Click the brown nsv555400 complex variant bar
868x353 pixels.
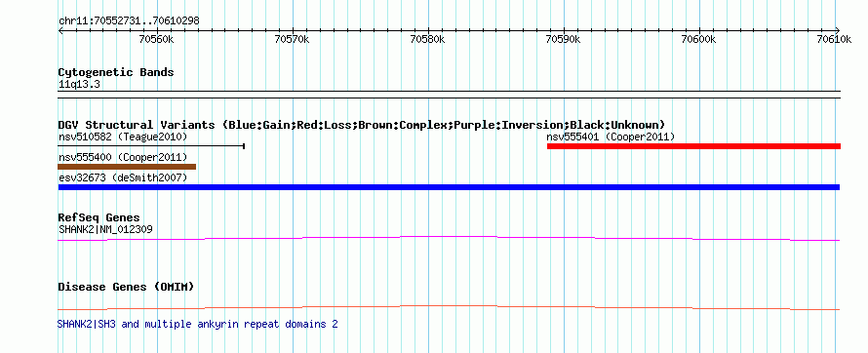coord(127,167)
